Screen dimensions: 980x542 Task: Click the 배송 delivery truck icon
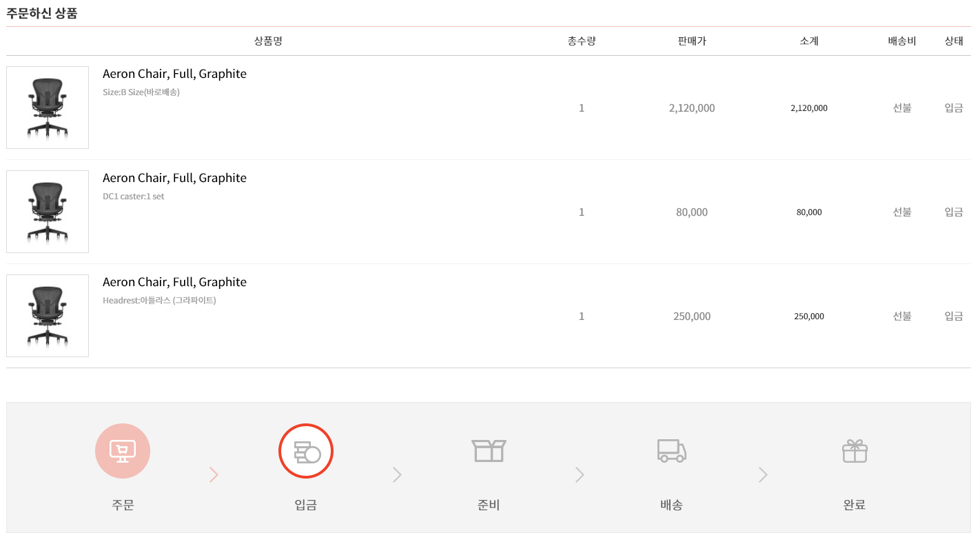pos(671,451)
